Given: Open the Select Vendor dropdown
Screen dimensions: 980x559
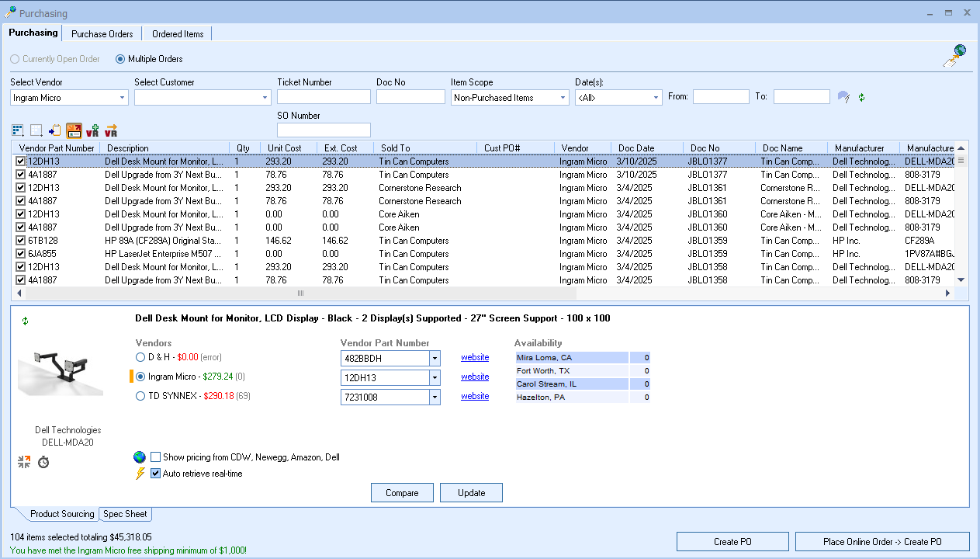Looking at the screenshot, I should [x=123, y=98].
